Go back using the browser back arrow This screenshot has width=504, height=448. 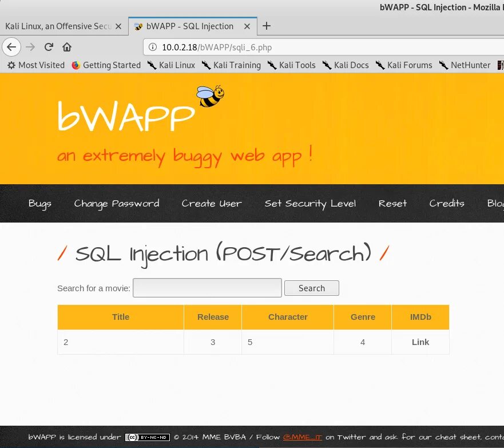(11, 47)
